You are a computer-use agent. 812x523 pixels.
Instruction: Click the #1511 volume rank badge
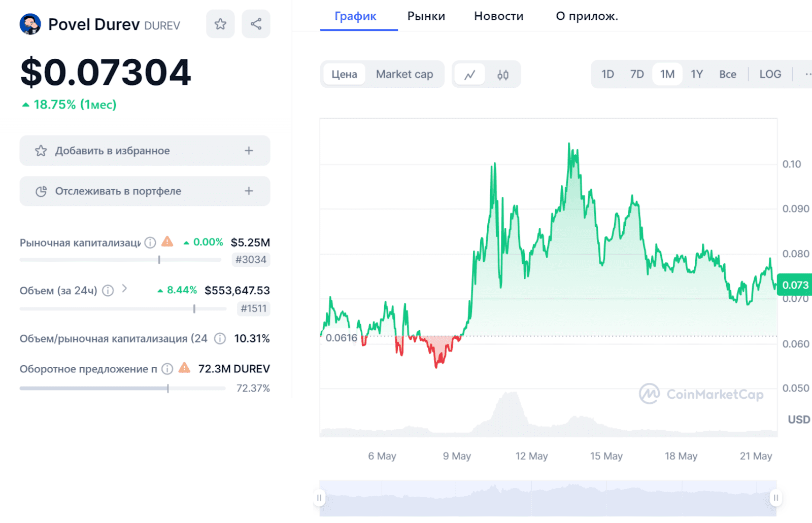(253, 308)
